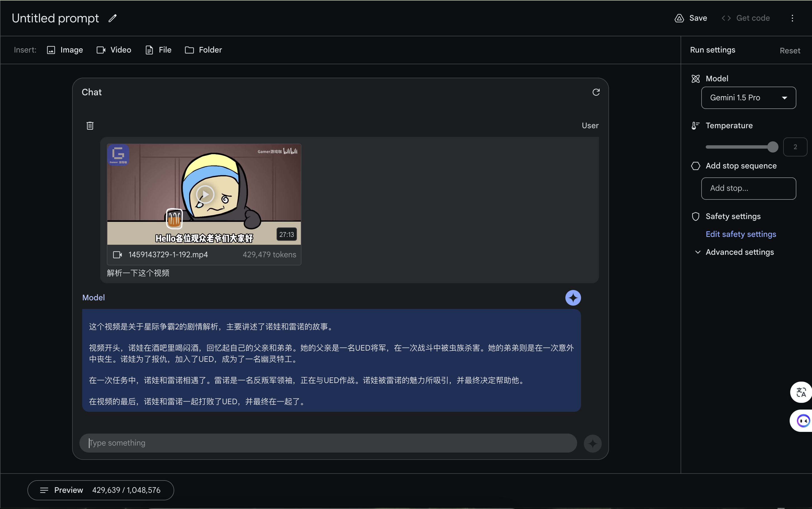The width and height of the screenshot is (812, 509).
Task: Click the pencil icon to rename prompt
Action: [x=112, y=18]
